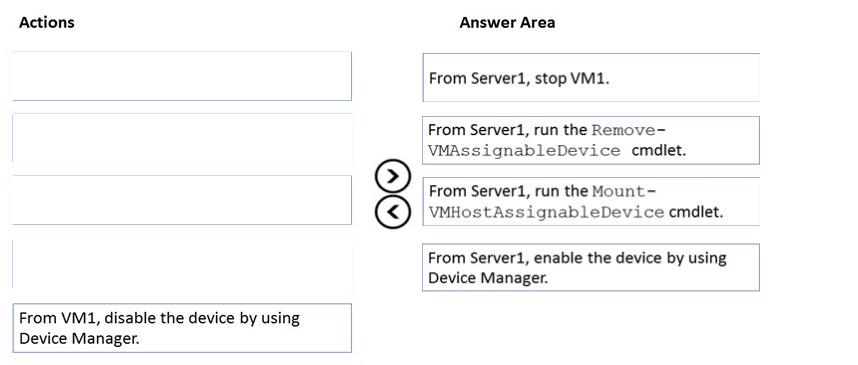The image size is (858, 365).
Task: Click the monospaced 'VMAssignableDevice' text in Remove item
Action: click(x=524, y=150)
